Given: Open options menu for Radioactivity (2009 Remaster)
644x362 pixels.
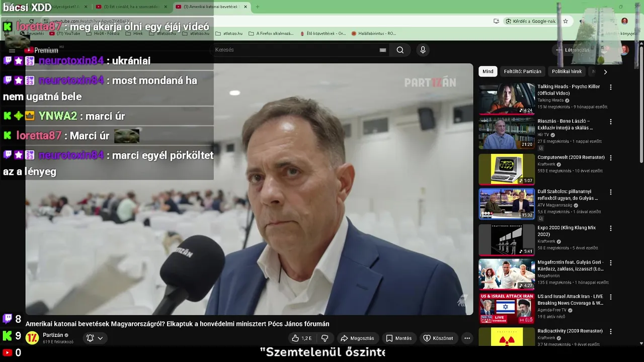Looking at the screenshot, I should click(611, 332).
